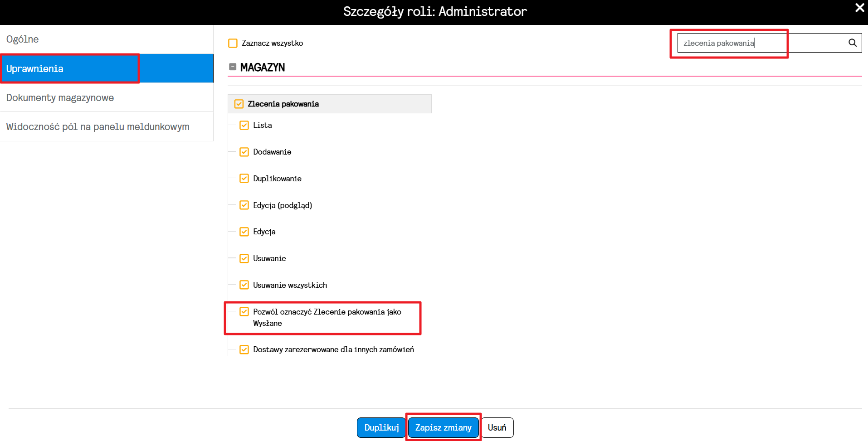Toggle the Zaznacz wszystko checkbox

point(233,43)
